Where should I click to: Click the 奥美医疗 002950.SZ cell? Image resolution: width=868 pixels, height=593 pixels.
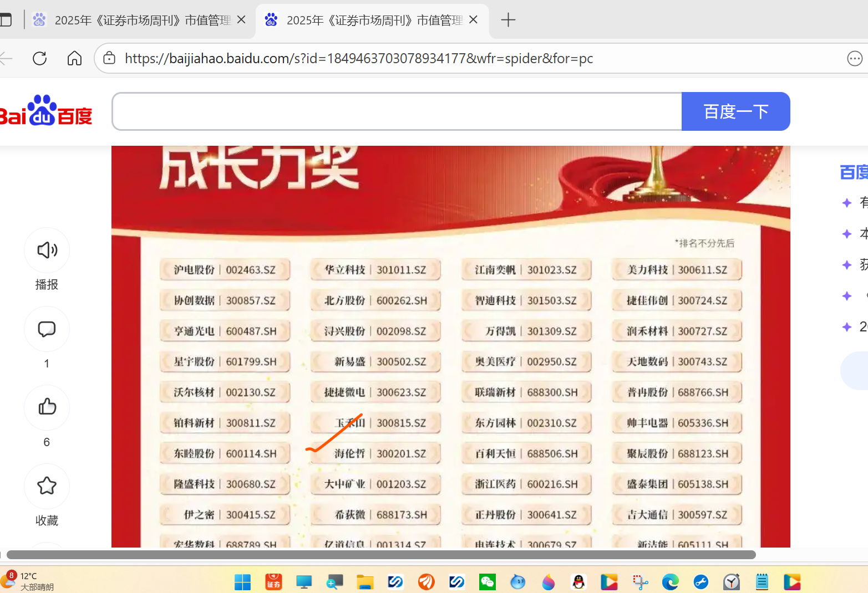(x=526, y=361)
